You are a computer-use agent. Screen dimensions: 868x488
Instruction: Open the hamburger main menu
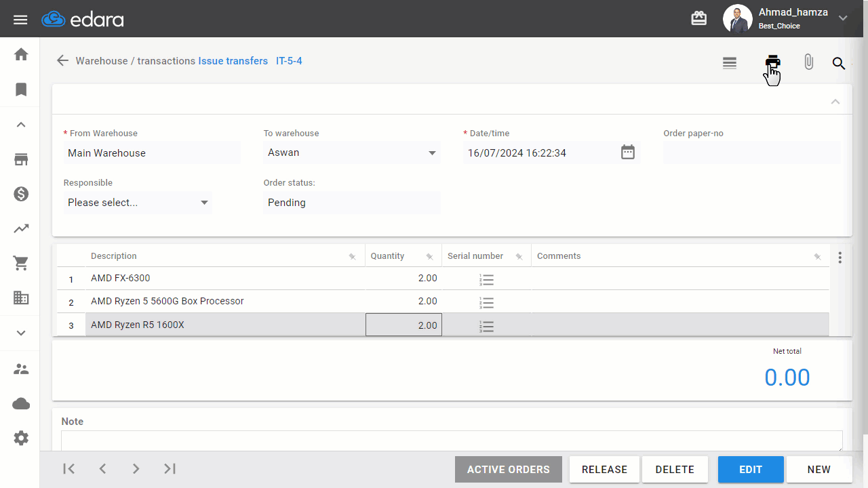[x=20, y=19]
